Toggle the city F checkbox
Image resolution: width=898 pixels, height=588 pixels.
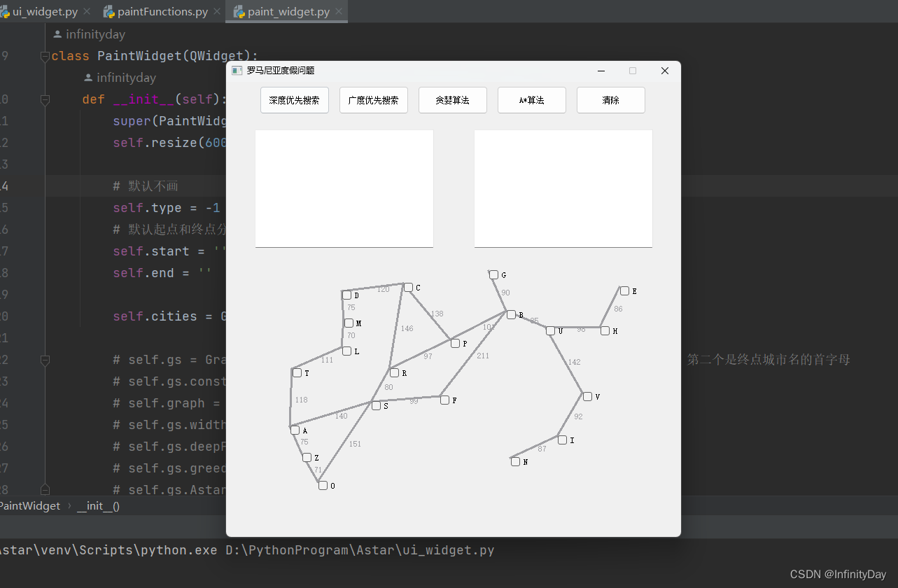click(x=444, y=400)
